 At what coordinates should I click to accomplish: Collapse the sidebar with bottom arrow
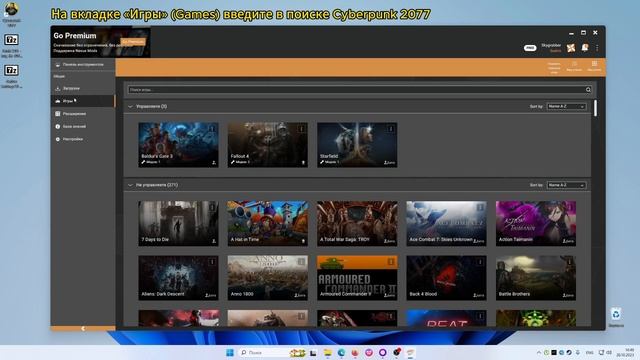coord(83,329)
